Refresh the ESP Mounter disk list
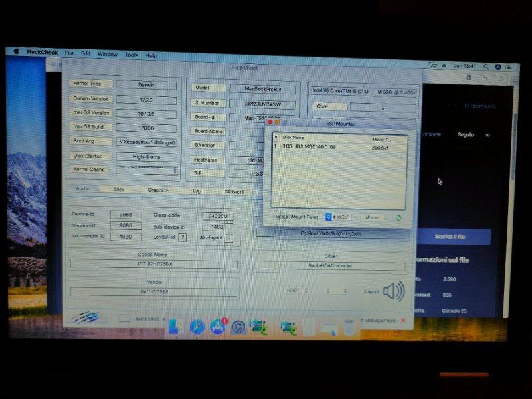532x399 pixels. pos(398,218)
